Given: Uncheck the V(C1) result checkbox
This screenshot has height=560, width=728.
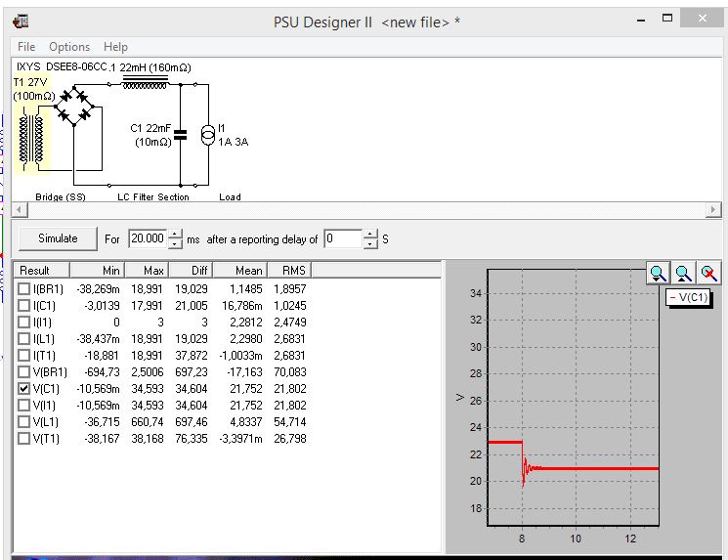Looking at the screenshot, I should click(24, 388).
